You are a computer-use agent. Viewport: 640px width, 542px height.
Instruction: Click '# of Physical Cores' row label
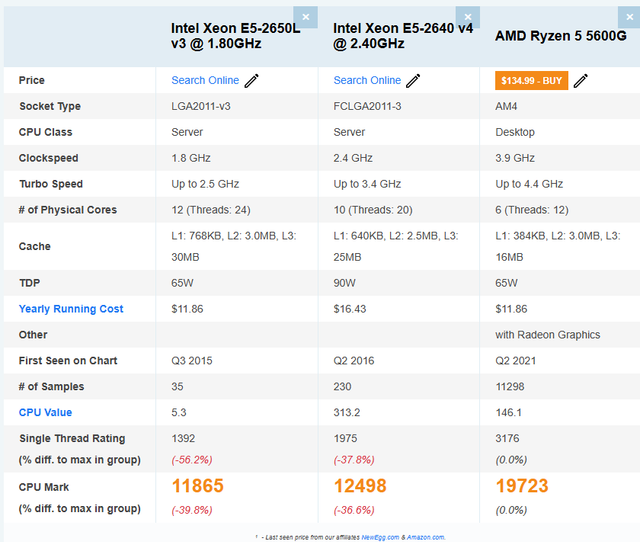click(x=68, y=210)
